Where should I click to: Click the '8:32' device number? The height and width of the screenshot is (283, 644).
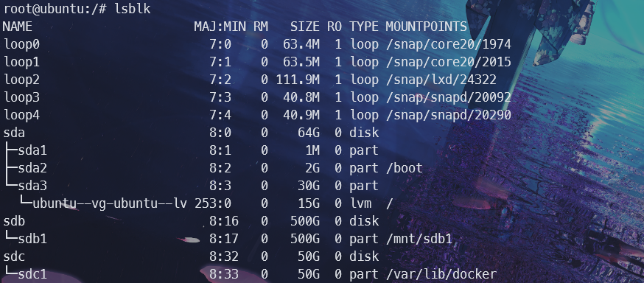point(224,256)
